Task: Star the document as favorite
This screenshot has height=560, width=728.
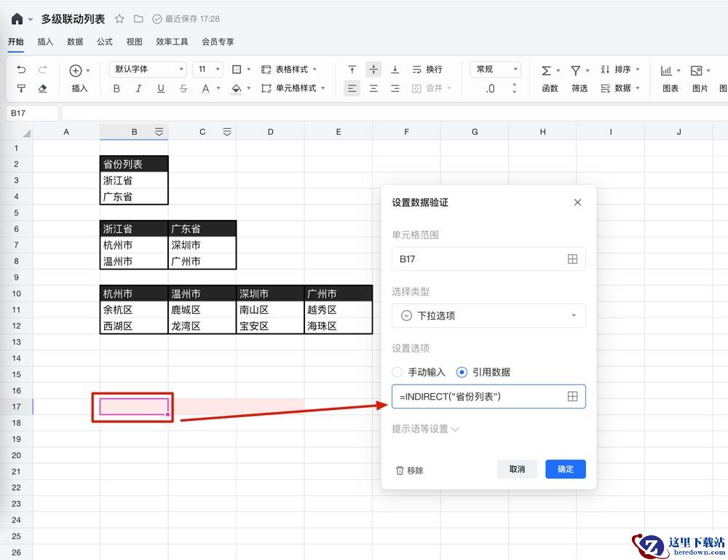Action: [119, 19]
